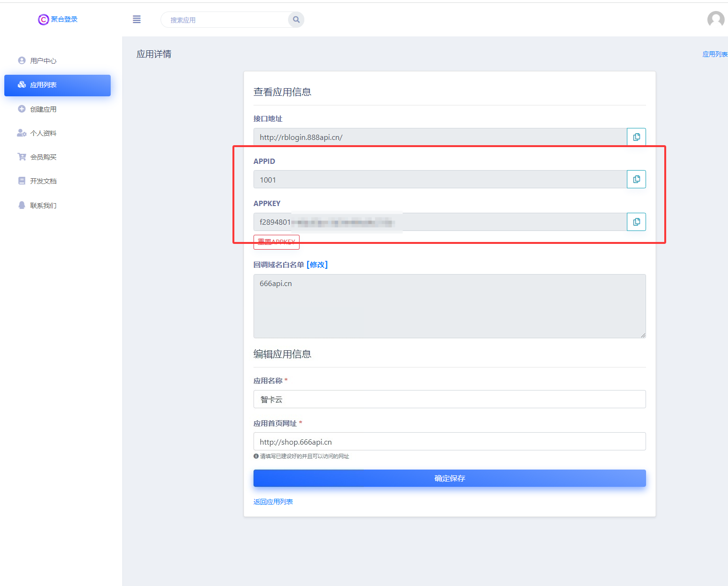The image size is (728, 586).
Task: Open 用户中心 in sidebar
Action: pyautogui.click(x=43, y=61)
